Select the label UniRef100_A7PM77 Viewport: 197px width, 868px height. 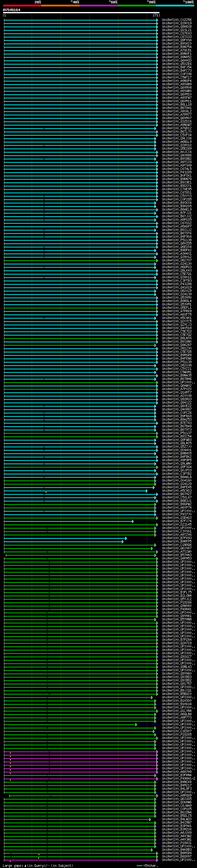pyautogui.click(x=176, y=115)
